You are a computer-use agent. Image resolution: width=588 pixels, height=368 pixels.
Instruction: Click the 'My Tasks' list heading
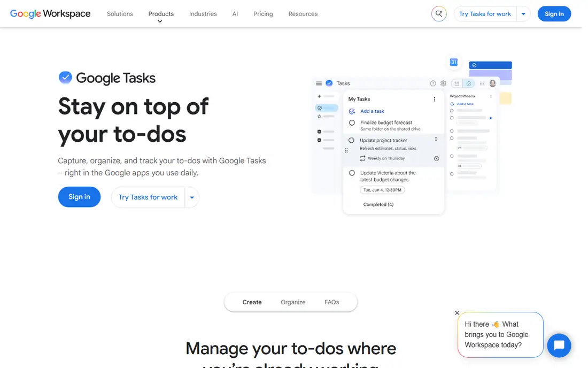click(x=359, y=99)
